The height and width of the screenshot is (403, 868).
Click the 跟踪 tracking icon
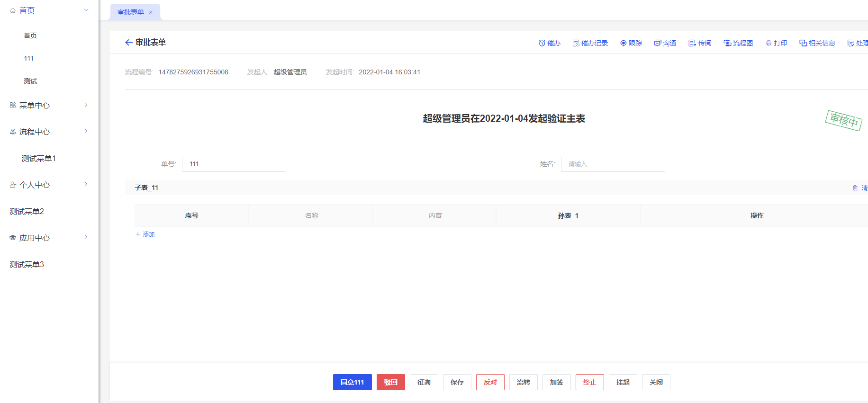pos(624,43)
